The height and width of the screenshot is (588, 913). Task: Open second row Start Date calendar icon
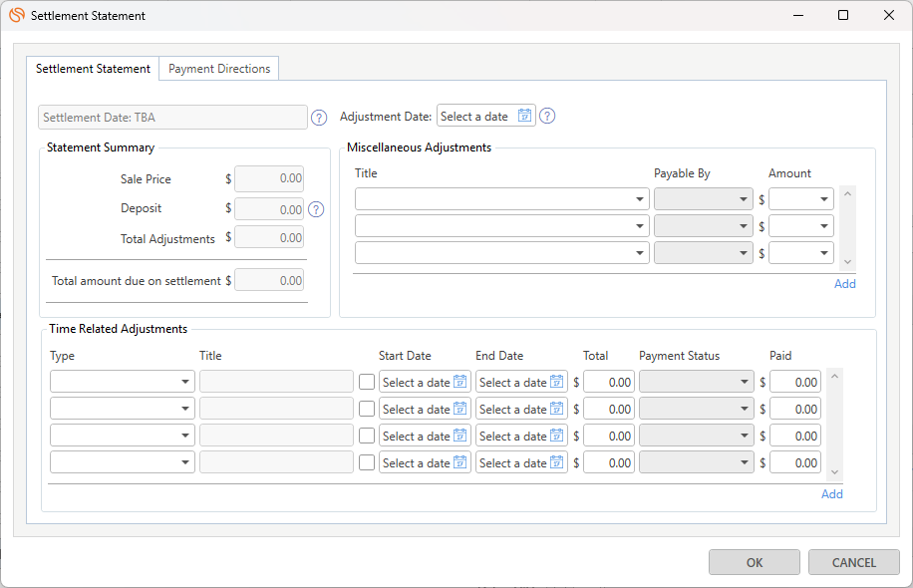pyautogui.click(x=460, y=409)
